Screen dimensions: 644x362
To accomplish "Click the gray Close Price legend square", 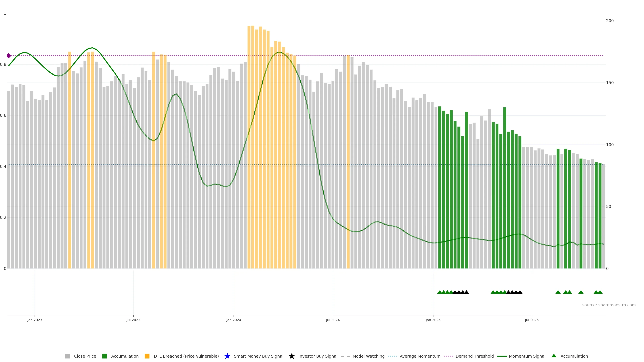I will pos(67,356).
